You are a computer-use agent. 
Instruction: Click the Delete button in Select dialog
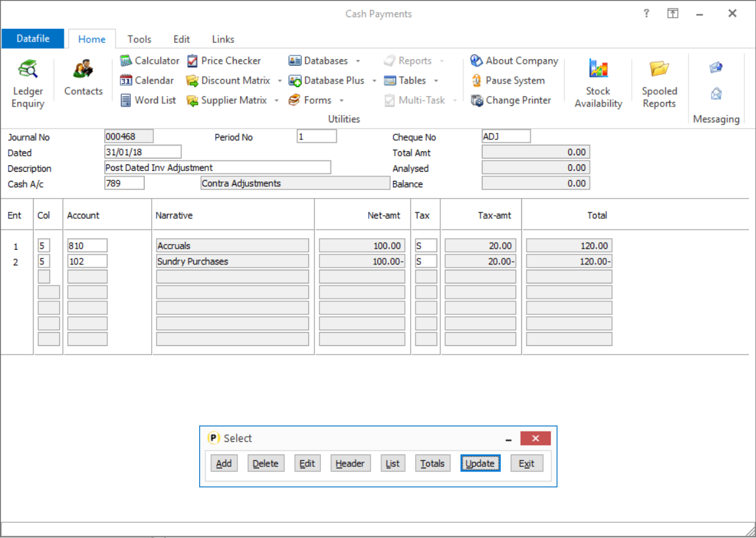point(266,463)
